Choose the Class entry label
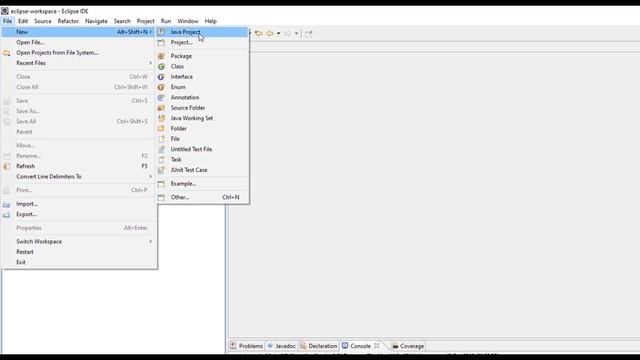 coord(177,67)
